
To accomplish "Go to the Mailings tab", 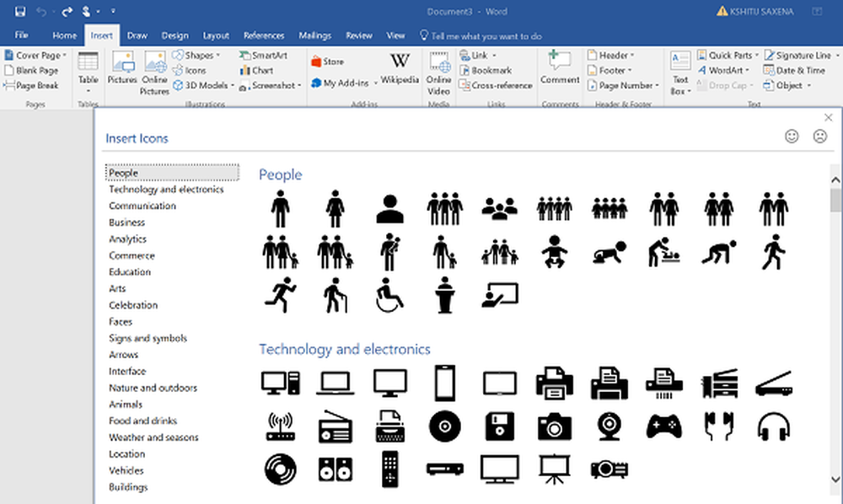I will click(x=315, y=35).
